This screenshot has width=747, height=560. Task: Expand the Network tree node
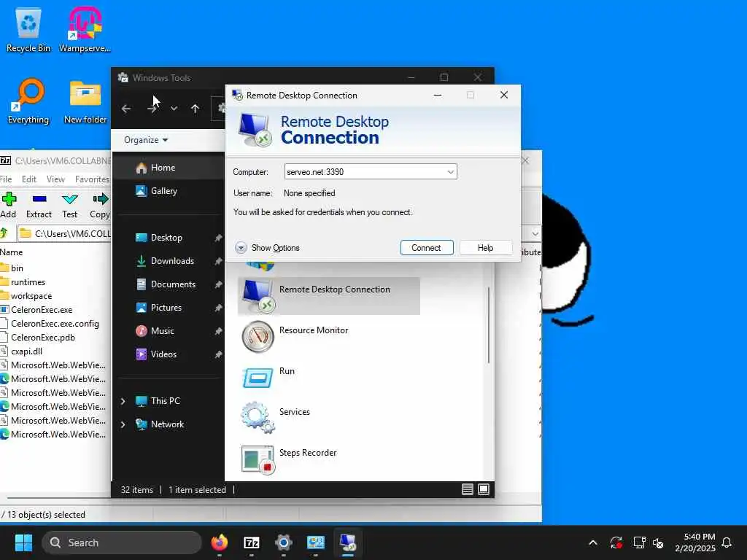123,424
